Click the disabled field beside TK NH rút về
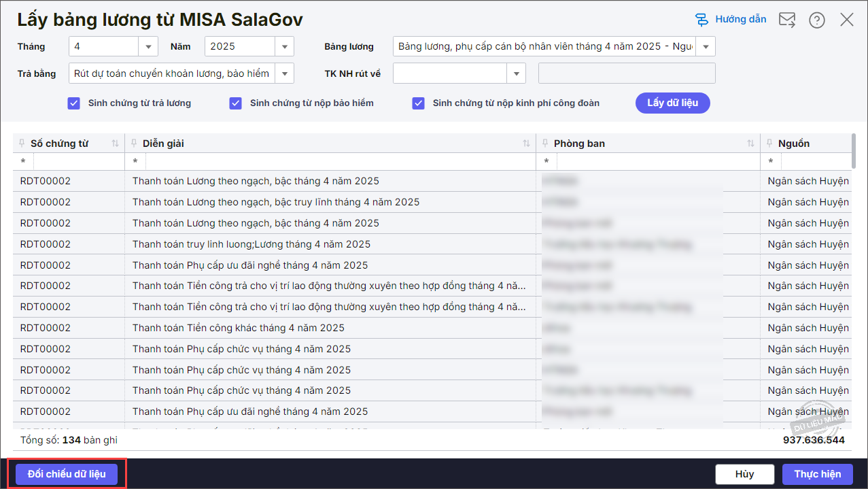 [x=627, y=73]
